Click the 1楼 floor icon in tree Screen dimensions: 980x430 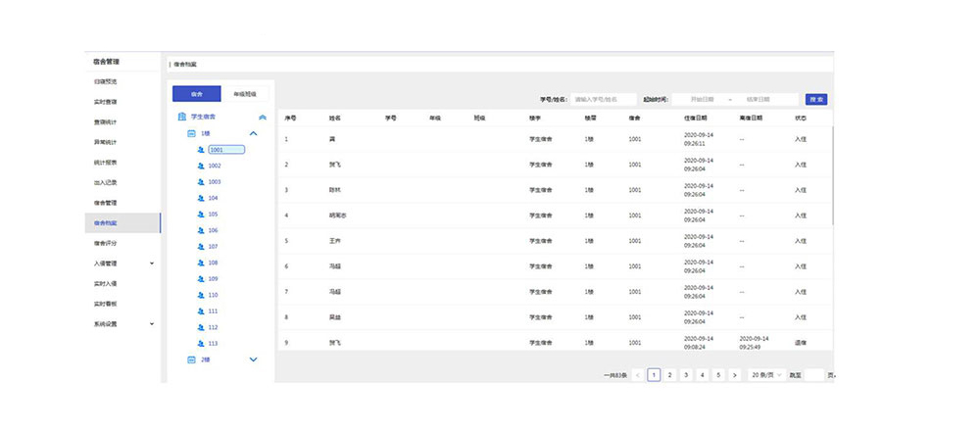click(x=191, y=133)
